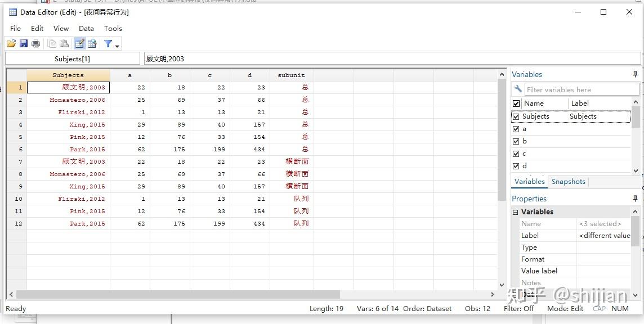Open the filter dropdown arrow in toolbar
The image size is (644, 324).
[x=117, y=46]
